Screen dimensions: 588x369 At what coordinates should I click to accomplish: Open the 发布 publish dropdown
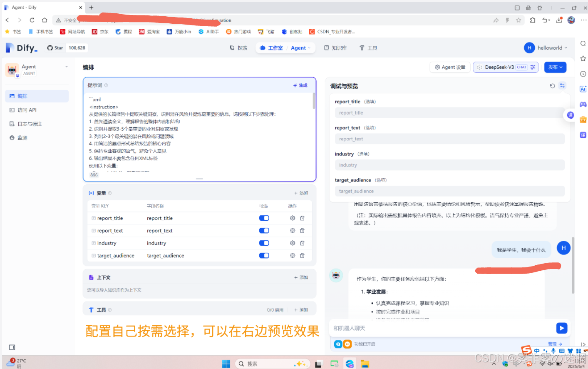[555, 67]
